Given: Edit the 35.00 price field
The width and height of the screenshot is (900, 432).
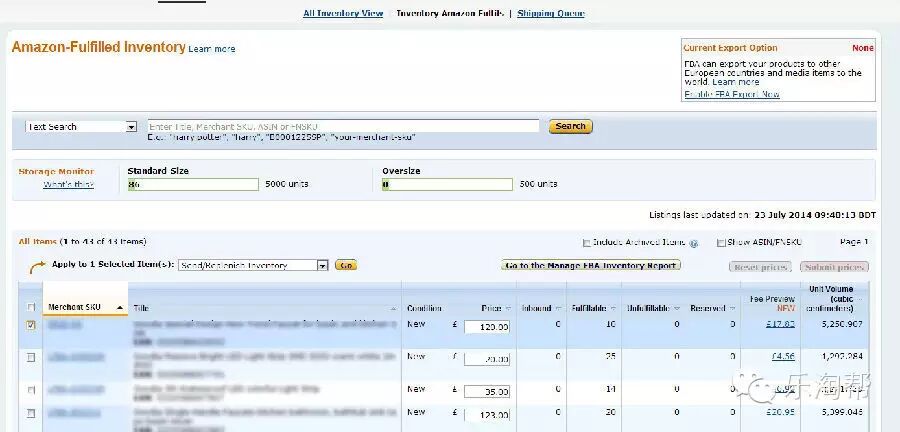Looking at the screenshot, I should tap(487, 392).
